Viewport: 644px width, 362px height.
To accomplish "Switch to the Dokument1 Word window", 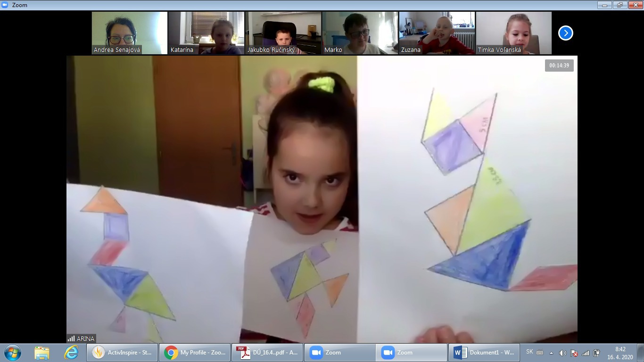I will click(484, 353).
